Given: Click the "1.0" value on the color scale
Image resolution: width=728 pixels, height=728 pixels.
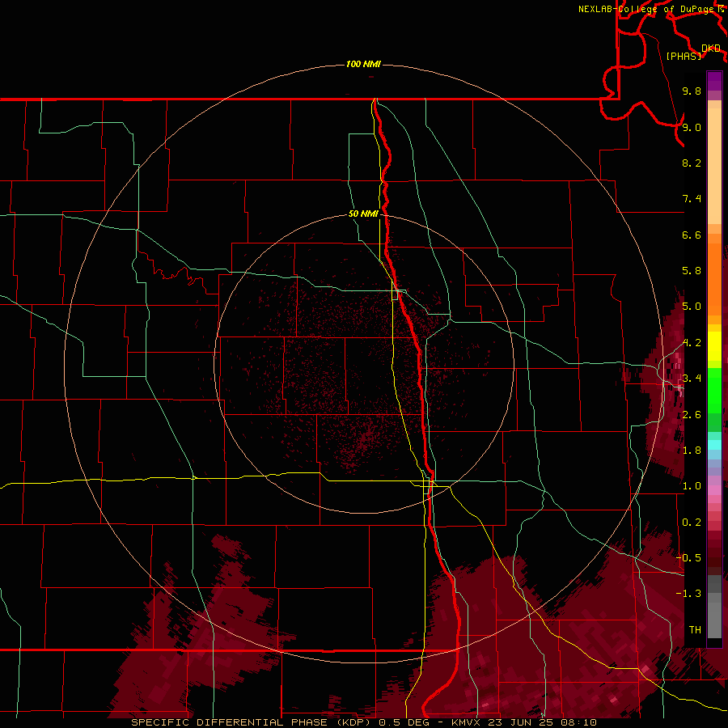Looking at the screenshot, I should click(692, 486).
